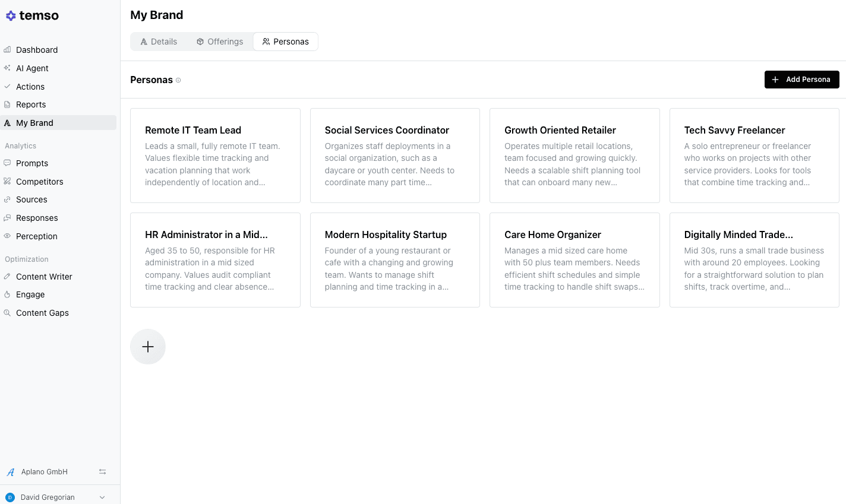Click the AI Agent sparkle icon
Viewport: 846px width, 504px height.
point(7,68)
